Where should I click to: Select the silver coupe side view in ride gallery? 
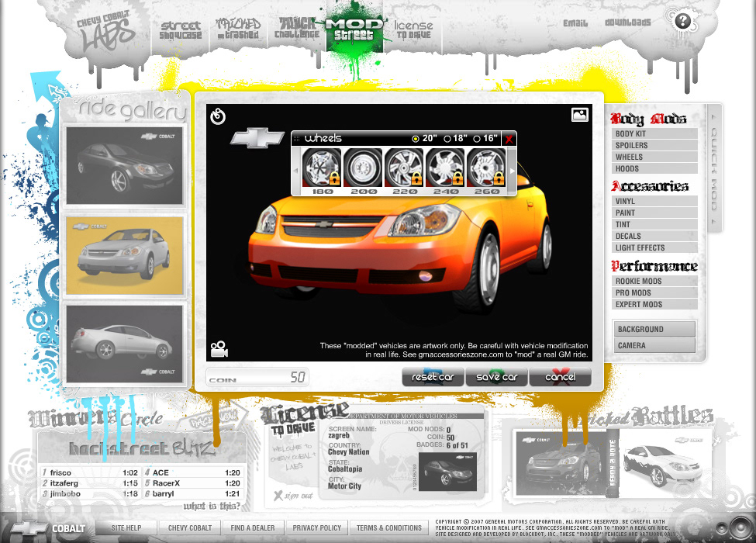click(124, 344)
